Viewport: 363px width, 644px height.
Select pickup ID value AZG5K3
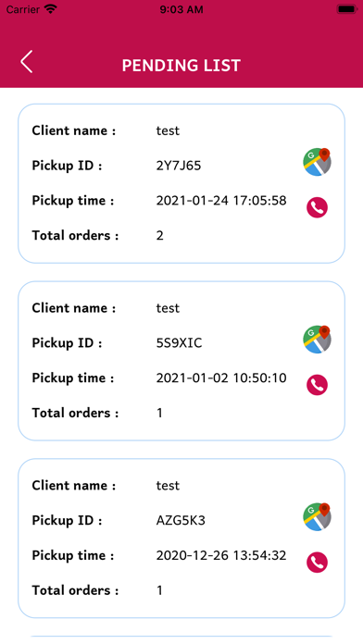[181, 520]
